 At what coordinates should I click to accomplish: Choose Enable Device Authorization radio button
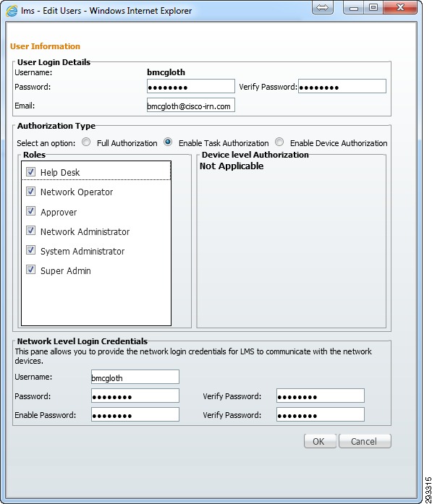[x=279, y=142]
